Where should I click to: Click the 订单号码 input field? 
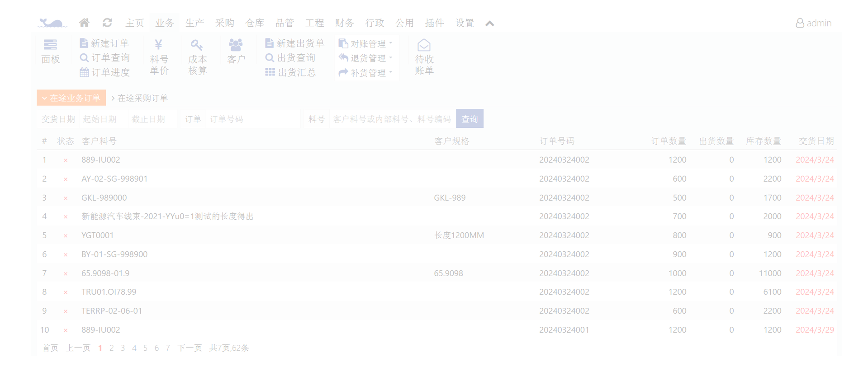[252, 119]
